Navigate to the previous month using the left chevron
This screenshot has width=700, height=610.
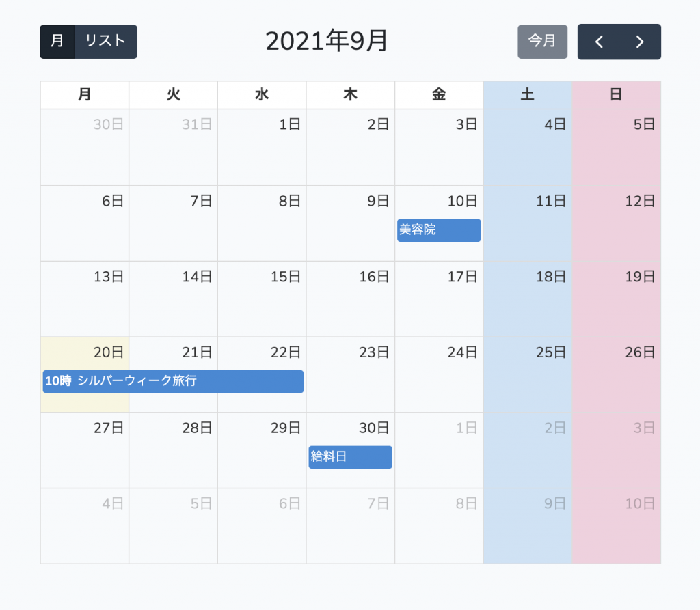click(x=600, y=42)
